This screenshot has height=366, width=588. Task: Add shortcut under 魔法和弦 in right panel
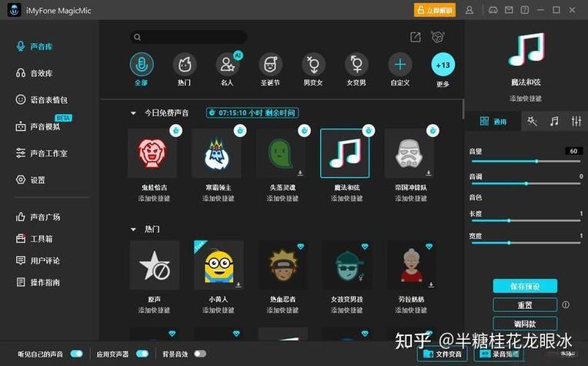tap(526, 99)
